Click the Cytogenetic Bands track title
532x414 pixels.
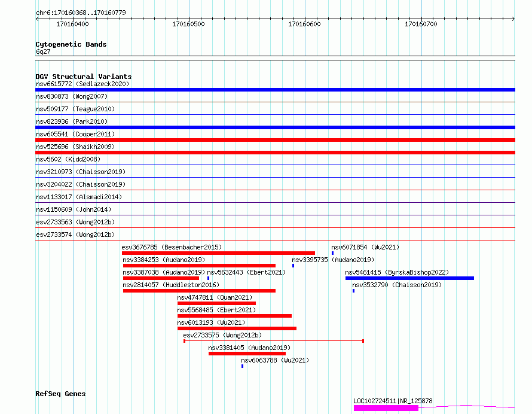[x=71, y=44]
